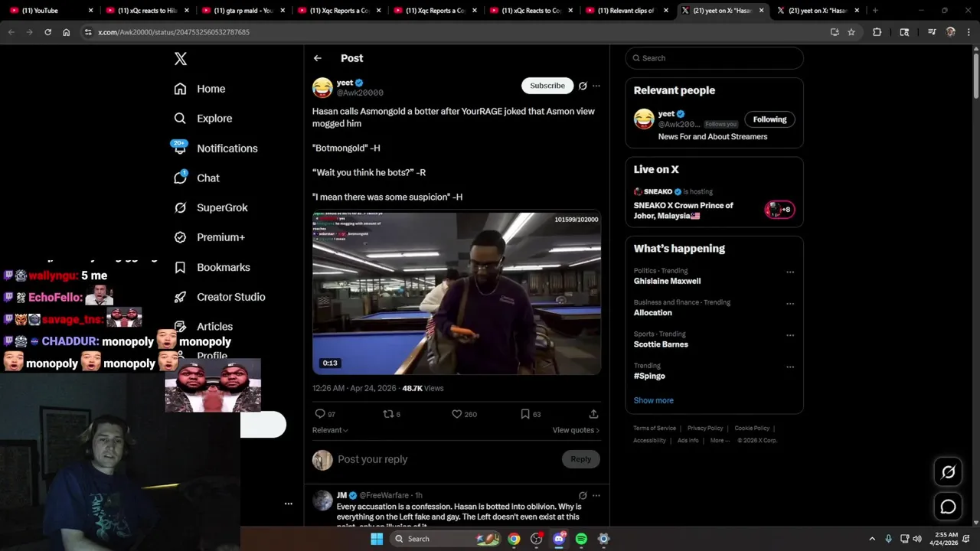This screenshot has width=980, height=551.
Task: Click the X Search box
Action: click(714, 58)
